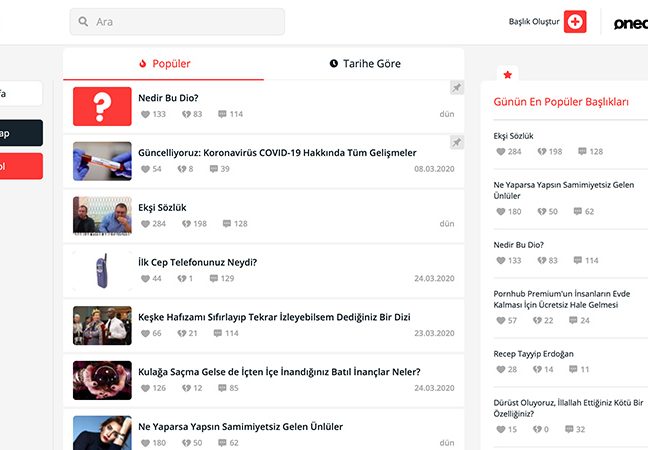Click the 23.03.2020 date on Keşke Hafızamı row
Screen dimensions: 648x450
434,333
